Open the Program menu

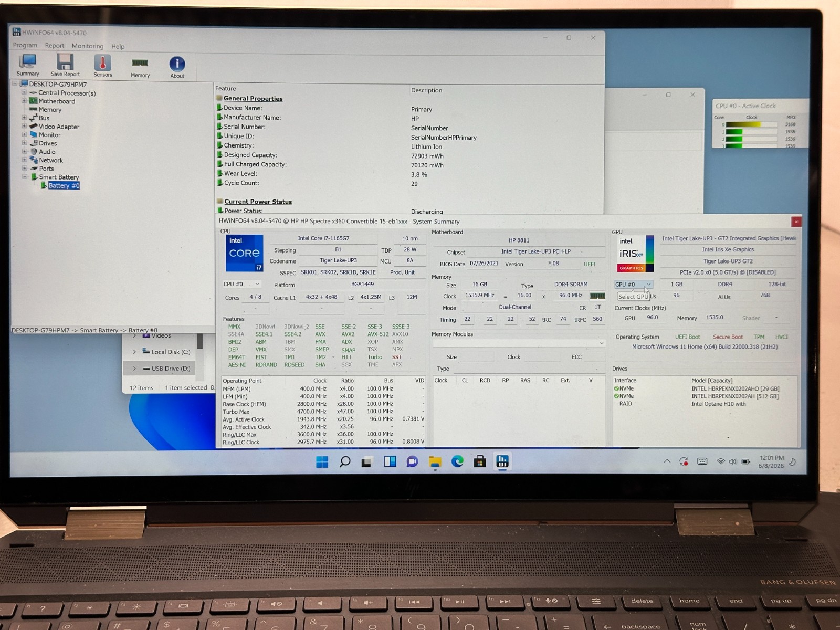[x=25, y=45]
